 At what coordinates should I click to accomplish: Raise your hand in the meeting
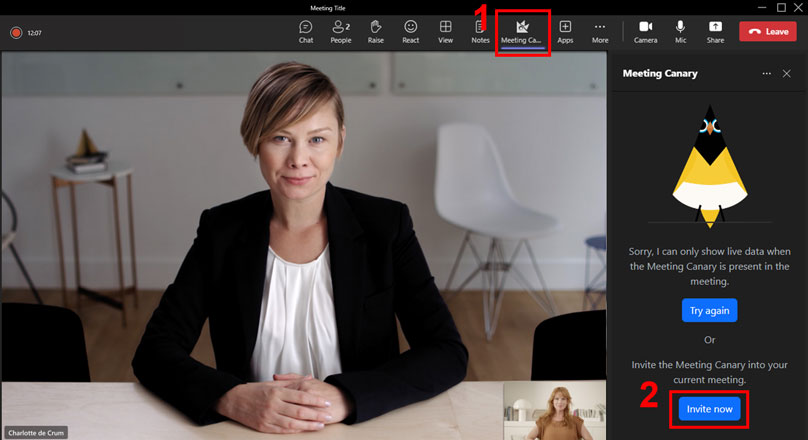coord(375,31)
